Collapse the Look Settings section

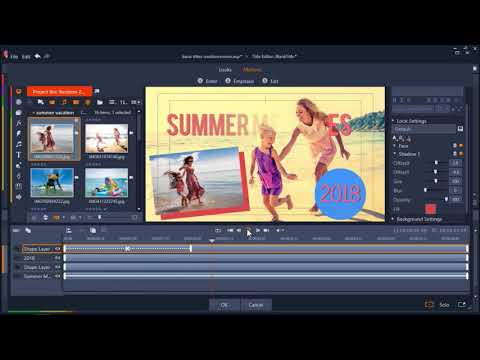[393, 121]
